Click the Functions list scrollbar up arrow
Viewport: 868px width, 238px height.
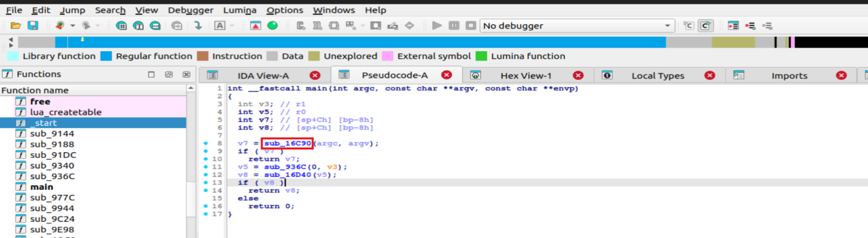(191, 88)
